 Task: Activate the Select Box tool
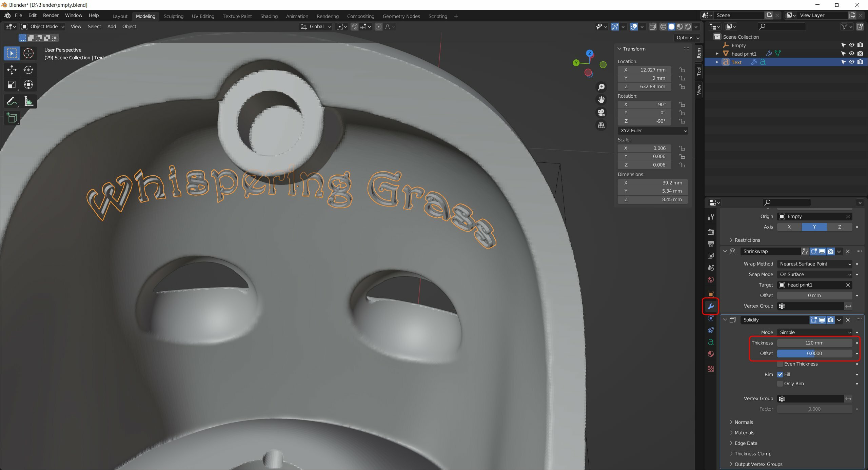[x=12, y=53]
